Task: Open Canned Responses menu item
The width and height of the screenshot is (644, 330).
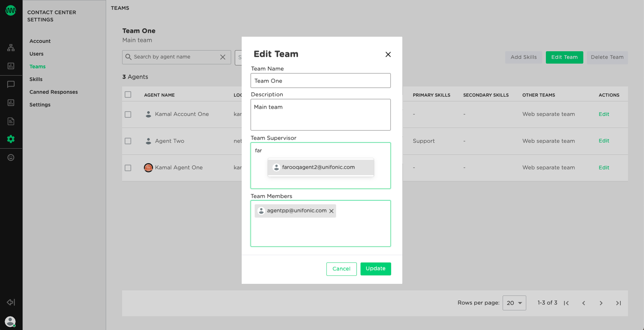Action: click(x=54, y=92)
